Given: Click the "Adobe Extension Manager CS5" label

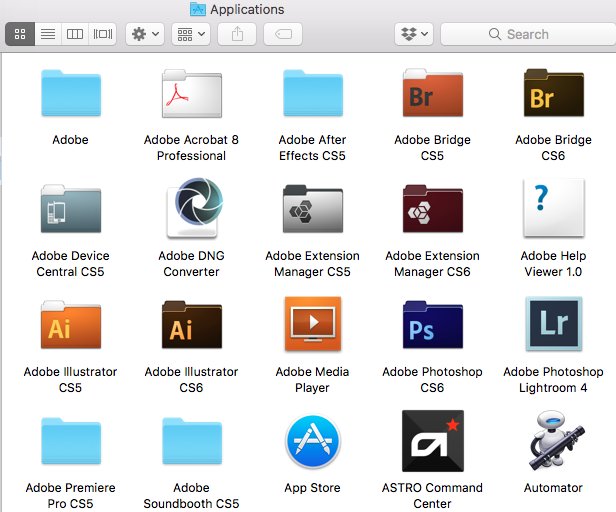Looking at the screenshot, I should 312,264.
